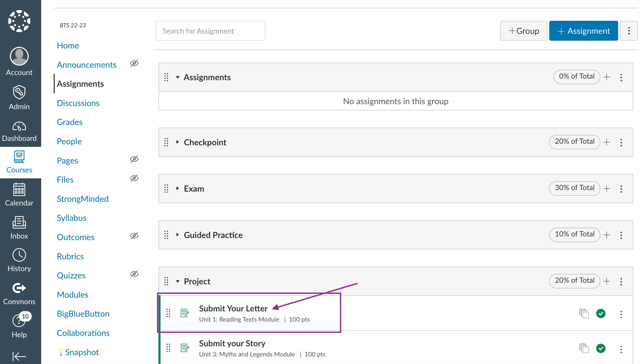This screenshot has width=640, height=364.
Task: Select Discussions from the course navigation menu
Action: tap(78, 103)
